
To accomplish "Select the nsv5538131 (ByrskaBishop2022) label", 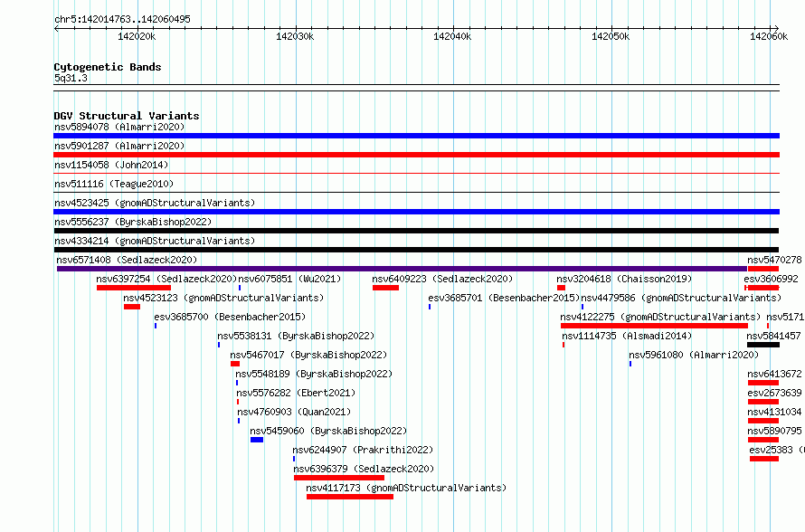I will click(297, 336).
